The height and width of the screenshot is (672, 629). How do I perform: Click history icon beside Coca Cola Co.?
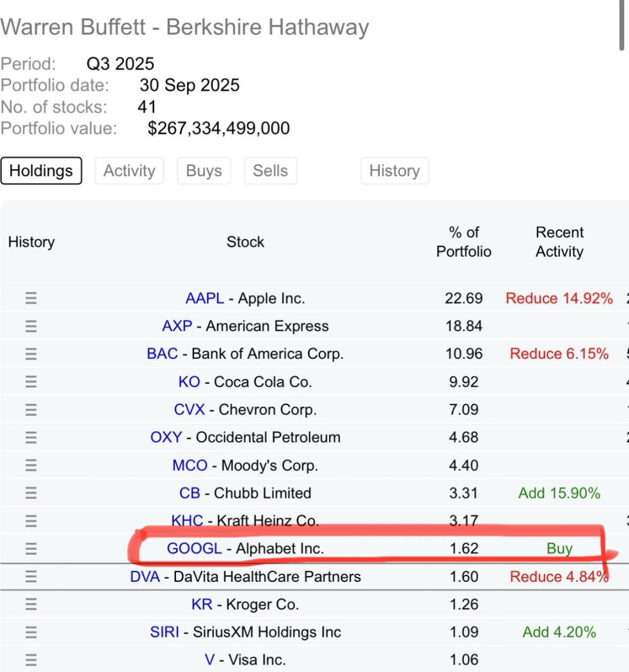[x=31, y=382]
